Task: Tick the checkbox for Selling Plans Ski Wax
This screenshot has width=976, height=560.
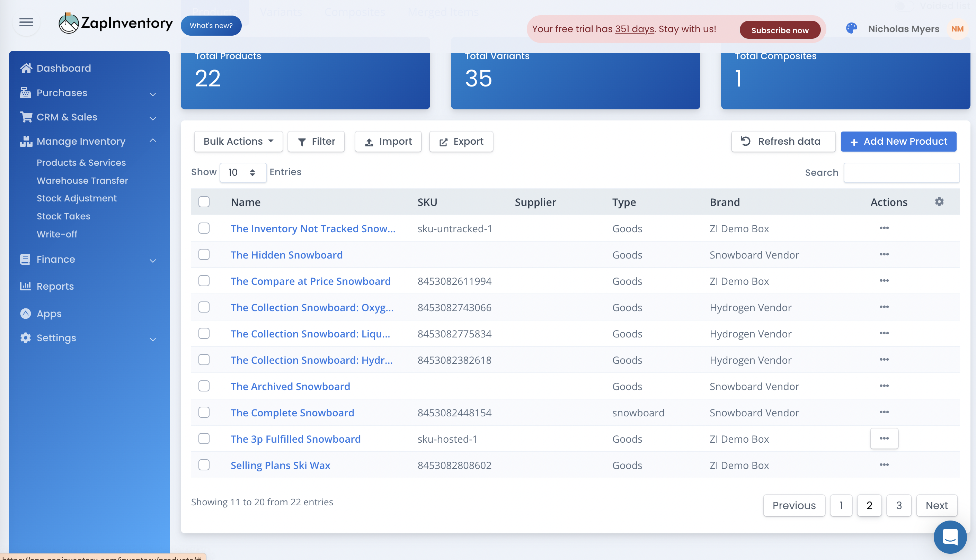Action: (204, 464)
